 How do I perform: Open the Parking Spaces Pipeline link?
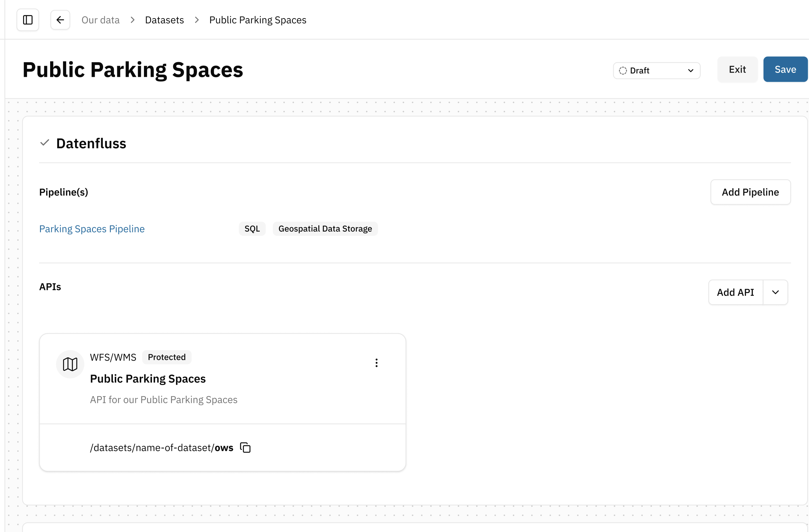coord(92,229)
